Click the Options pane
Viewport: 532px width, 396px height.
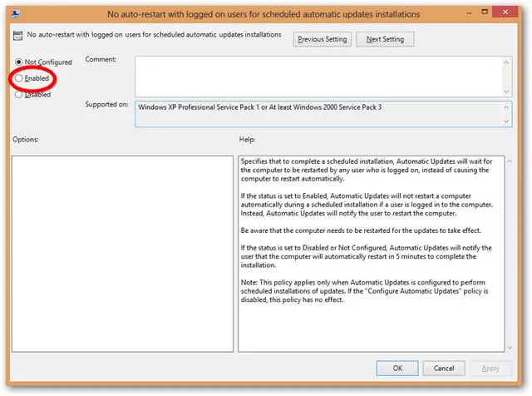pos(122,254)
